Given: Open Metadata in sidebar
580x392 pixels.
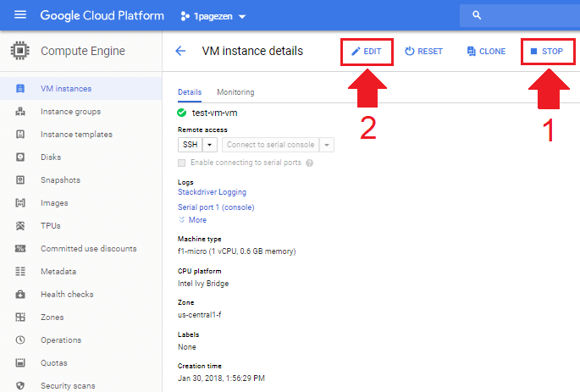Looking at the screenshot, I should coord(80,272).
